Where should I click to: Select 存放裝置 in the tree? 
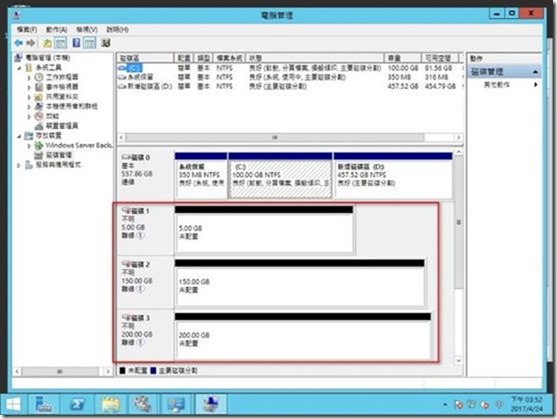point(48,136)
